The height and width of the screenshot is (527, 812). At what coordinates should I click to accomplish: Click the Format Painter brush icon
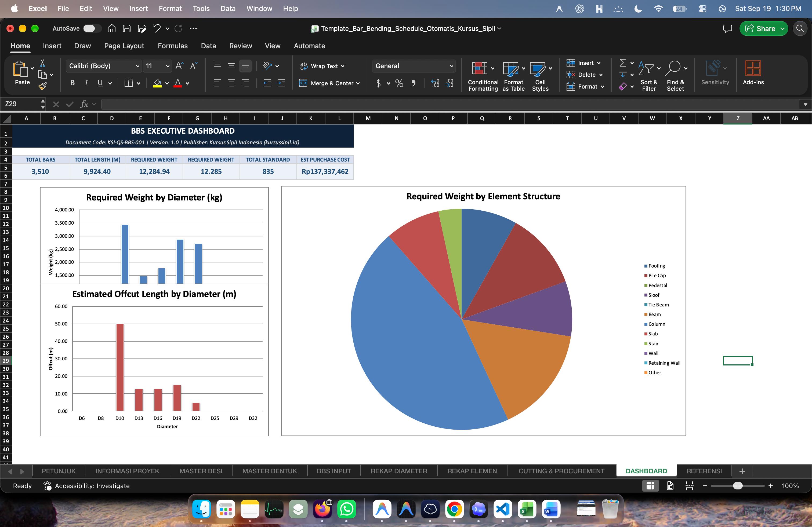pos(43,86)
